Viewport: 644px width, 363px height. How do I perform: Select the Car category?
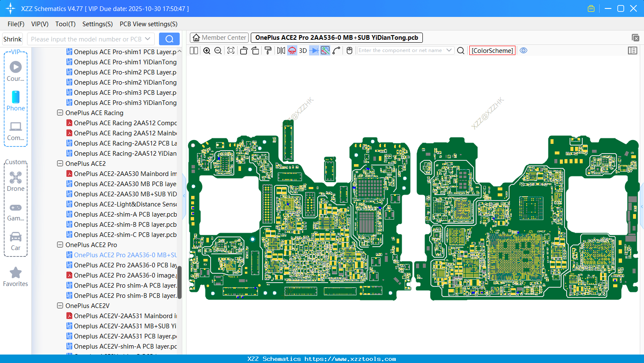16,241
